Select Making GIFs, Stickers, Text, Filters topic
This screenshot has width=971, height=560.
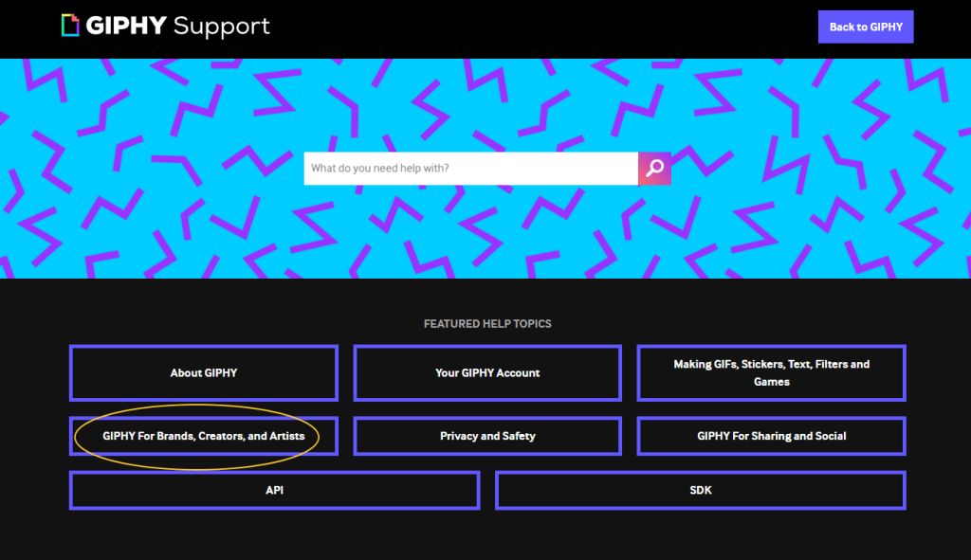coord(771,373)
